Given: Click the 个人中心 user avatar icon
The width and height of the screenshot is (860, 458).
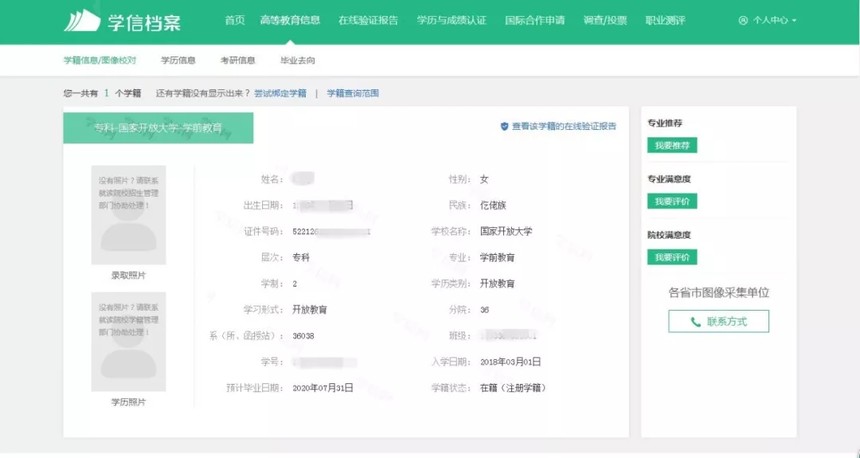Looking at the screenshot, I should pyautogui.click(x=743, y=20).
